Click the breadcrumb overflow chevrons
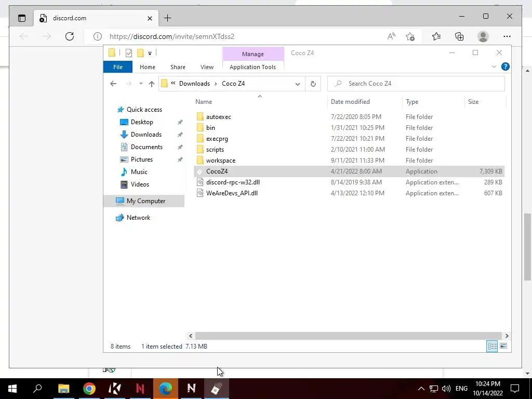Viewport: 532px width, 399px height. click(x=173, y=83)
